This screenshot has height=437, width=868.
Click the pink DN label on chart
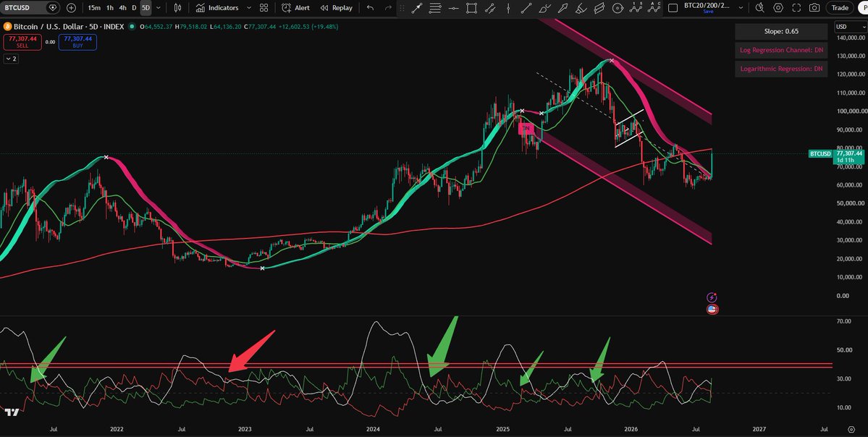[526, 128]
